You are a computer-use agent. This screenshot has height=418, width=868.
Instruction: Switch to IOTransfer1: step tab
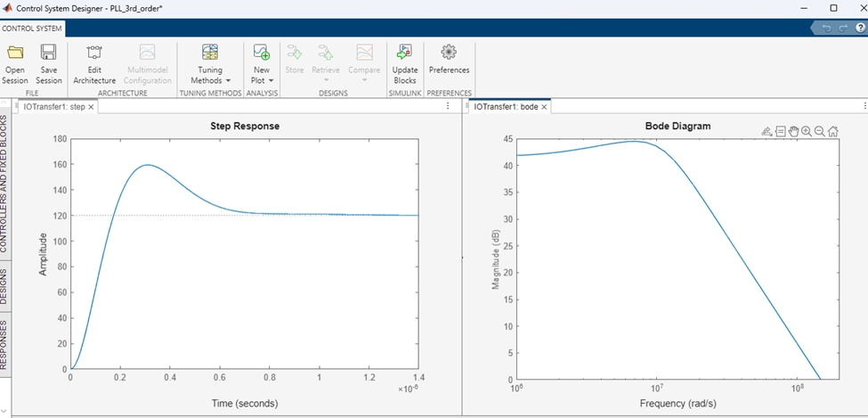pos(54,106)
